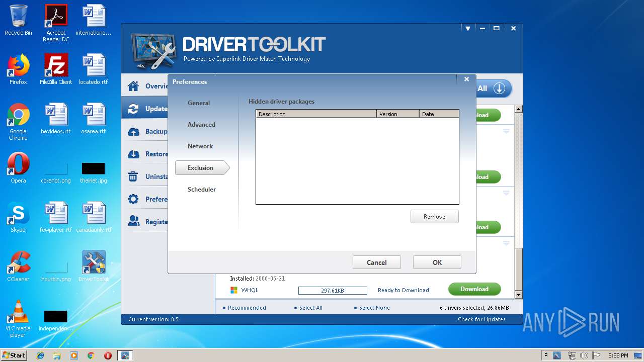
Task: Click the volume speaker tray icon
Action: [585, 355]
